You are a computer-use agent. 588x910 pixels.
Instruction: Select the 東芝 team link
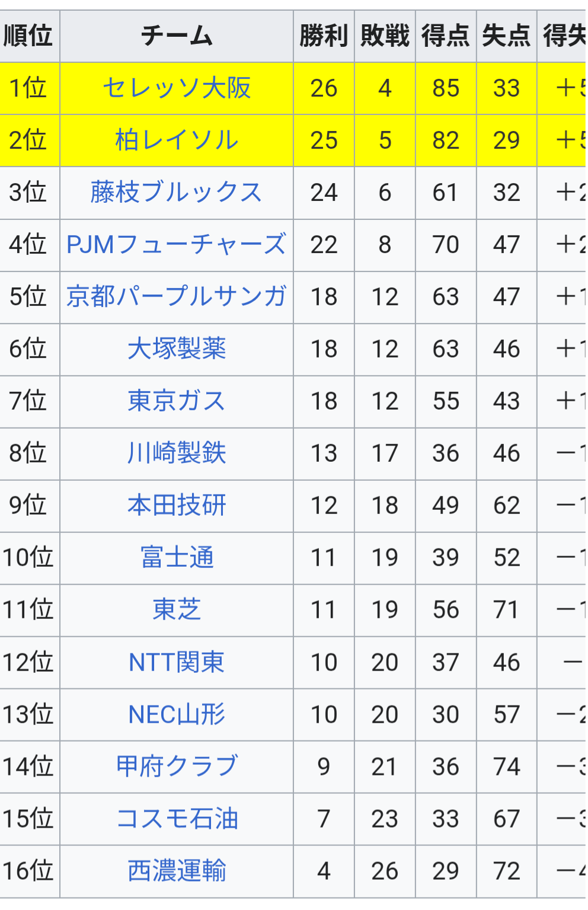pos(177,610)
